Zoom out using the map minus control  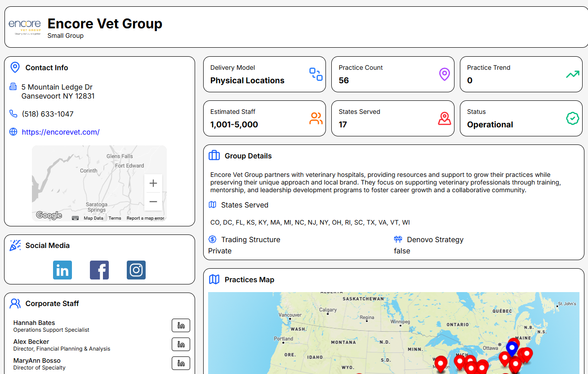[153, 201]
